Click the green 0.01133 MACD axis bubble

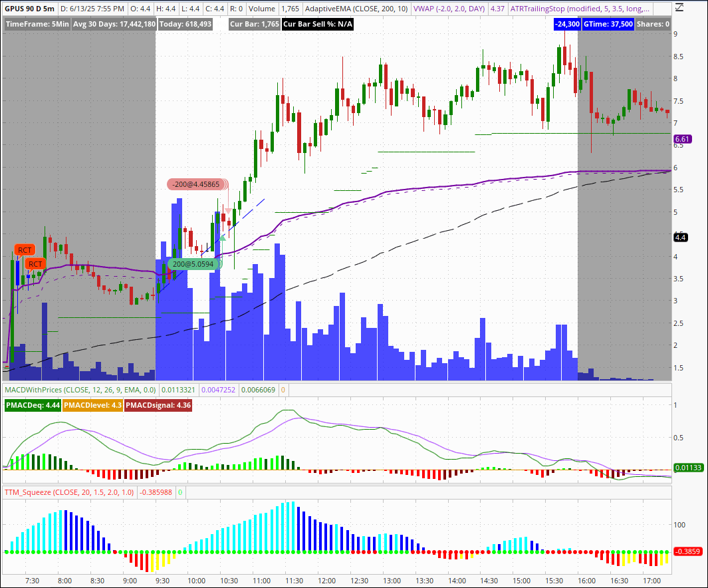tap(688, 468)
